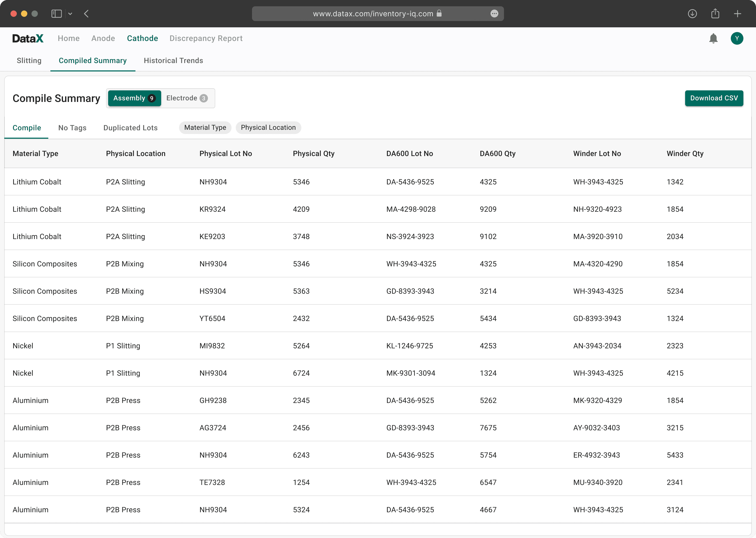
Task: Click the notification bell icon
Action: tap(713, 38)
